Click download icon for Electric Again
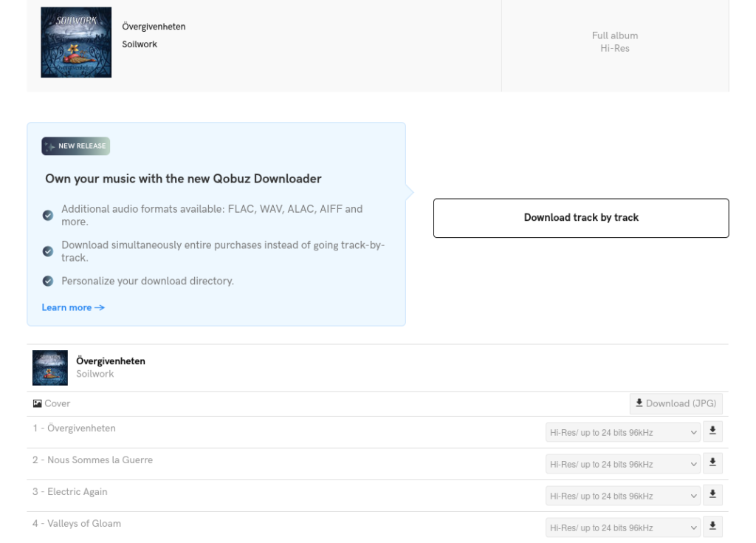 tap(713, 495)
